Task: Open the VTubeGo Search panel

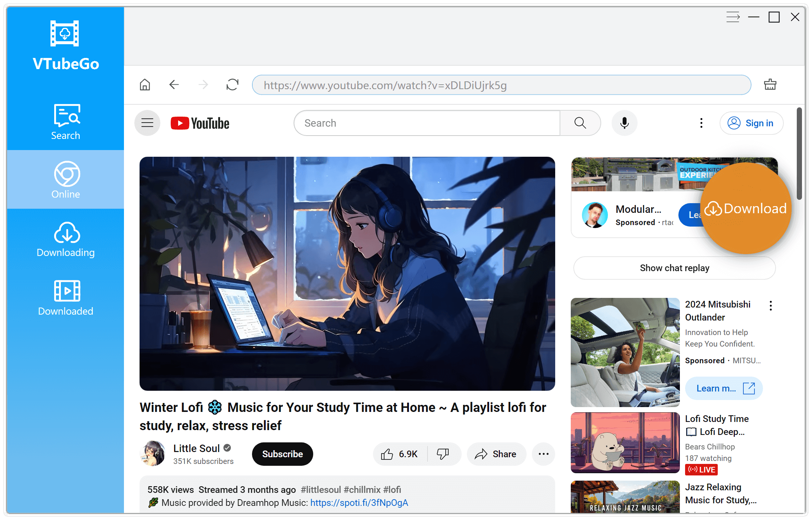Action: (65, 123)
